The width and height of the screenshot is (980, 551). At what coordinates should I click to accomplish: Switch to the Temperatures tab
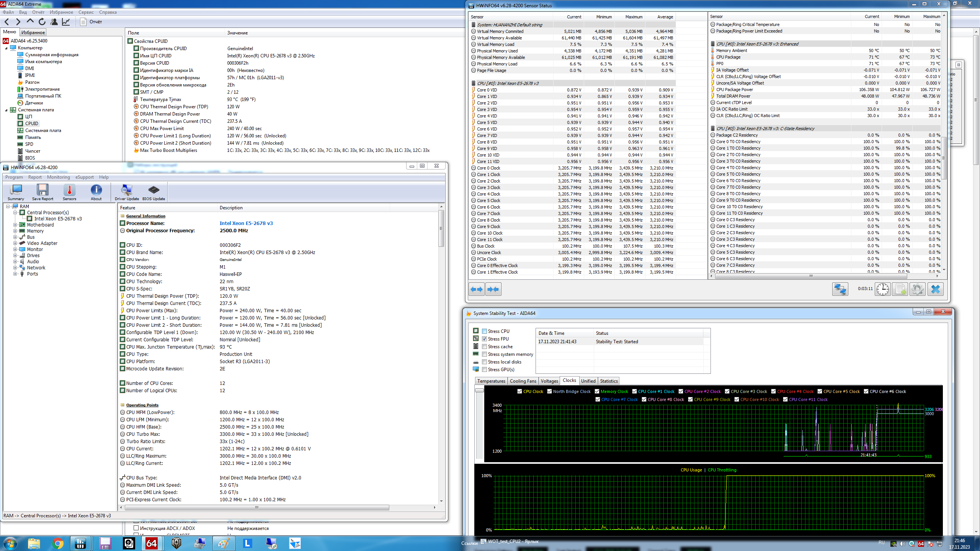tap(491, 381)
